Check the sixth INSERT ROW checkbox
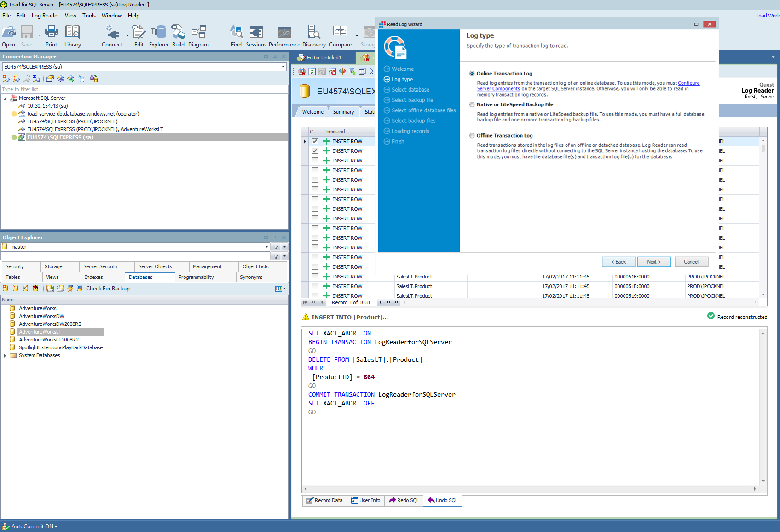 315,190
